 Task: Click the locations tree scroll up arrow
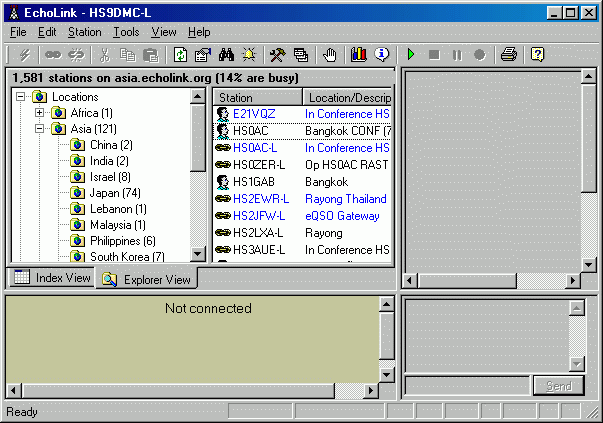point(198,96)
